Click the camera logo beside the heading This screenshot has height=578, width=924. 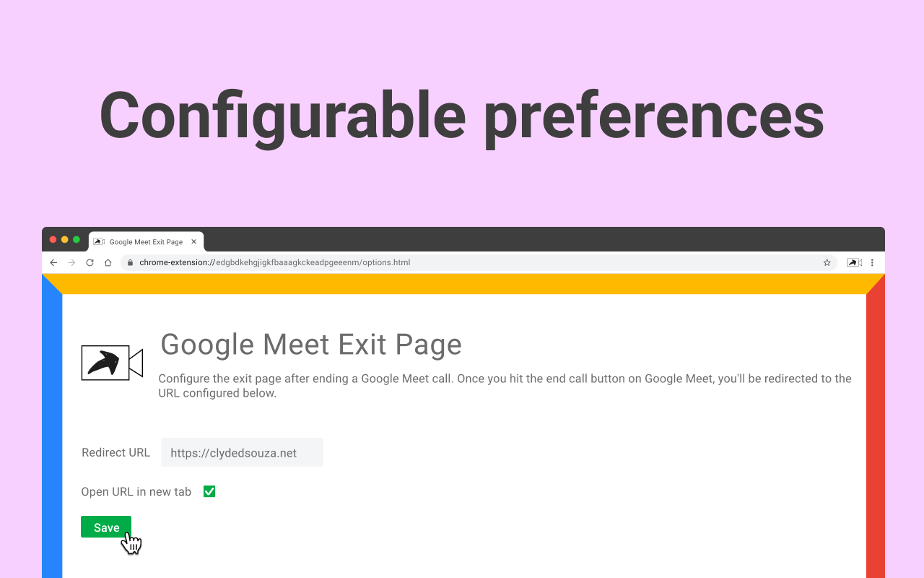[112, 363]
